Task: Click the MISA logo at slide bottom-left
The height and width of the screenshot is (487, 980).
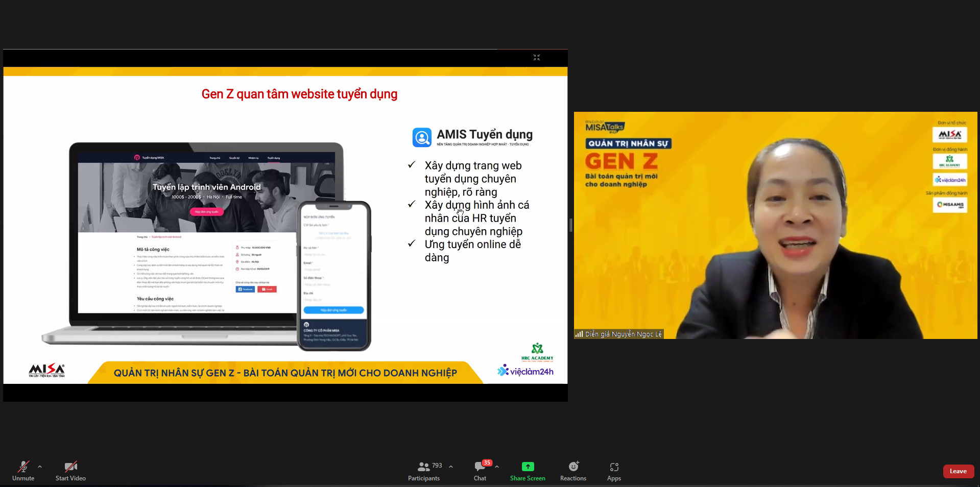Action: point(46,371)
